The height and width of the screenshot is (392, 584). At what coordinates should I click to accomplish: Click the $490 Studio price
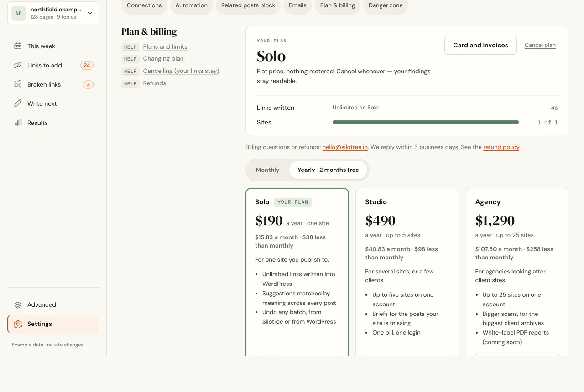click(380, 221)
